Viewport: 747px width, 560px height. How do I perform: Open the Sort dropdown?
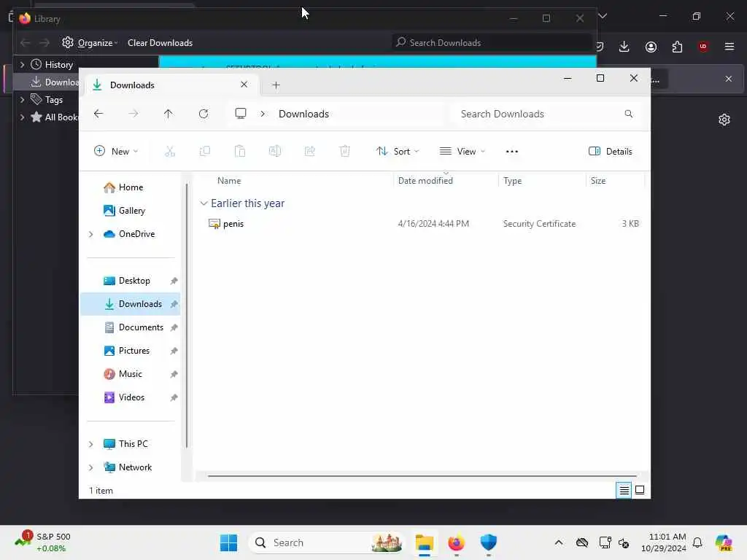click(x=398, y=152)
